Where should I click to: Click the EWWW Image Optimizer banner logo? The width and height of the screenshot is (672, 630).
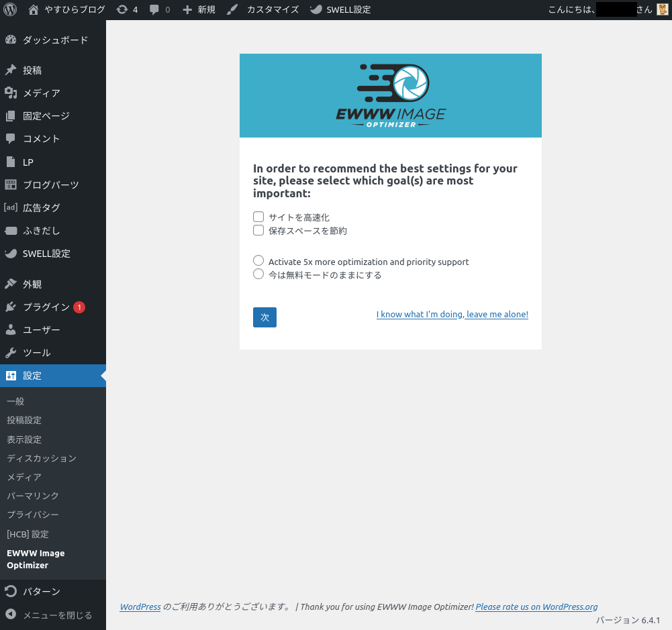click(x=391, y=95)
